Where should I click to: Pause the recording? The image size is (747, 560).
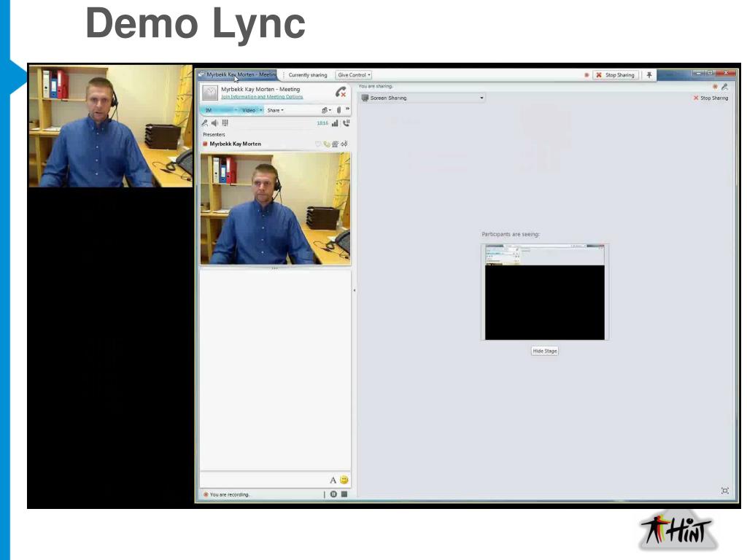333,494
